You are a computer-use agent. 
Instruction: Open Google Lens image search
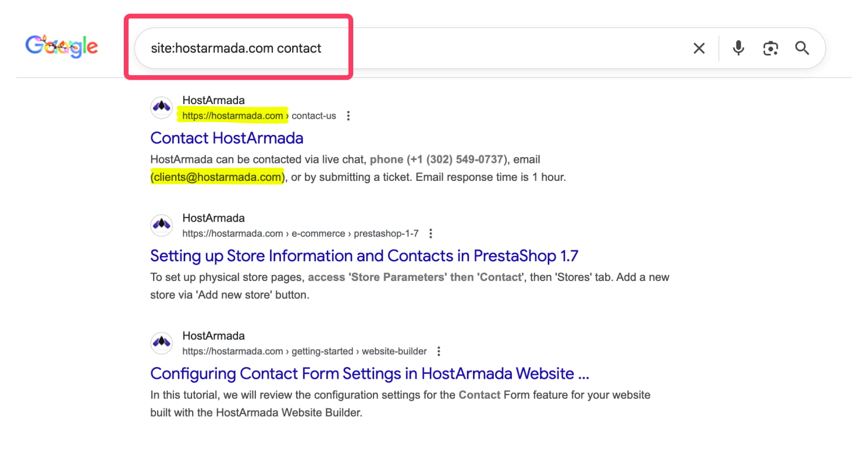pyautogui.click(x=770, y=49)
